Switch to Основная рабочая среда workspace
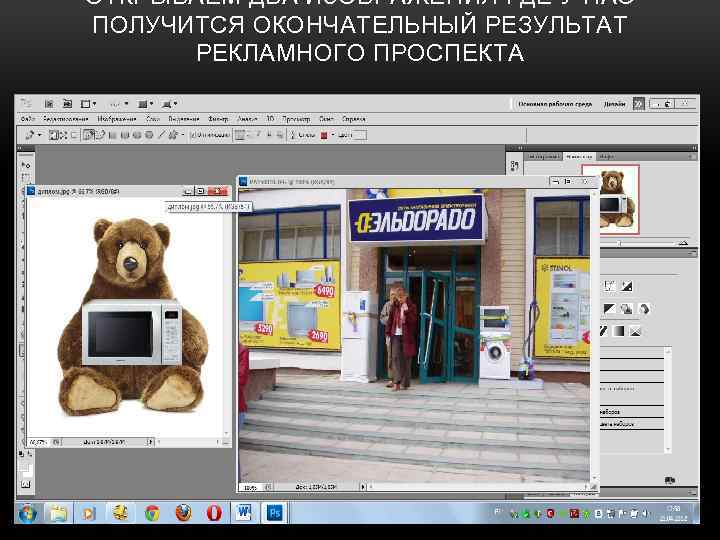The height and width of the screenshot is (540, 720). pyautogui.click(x=555, y=104)
